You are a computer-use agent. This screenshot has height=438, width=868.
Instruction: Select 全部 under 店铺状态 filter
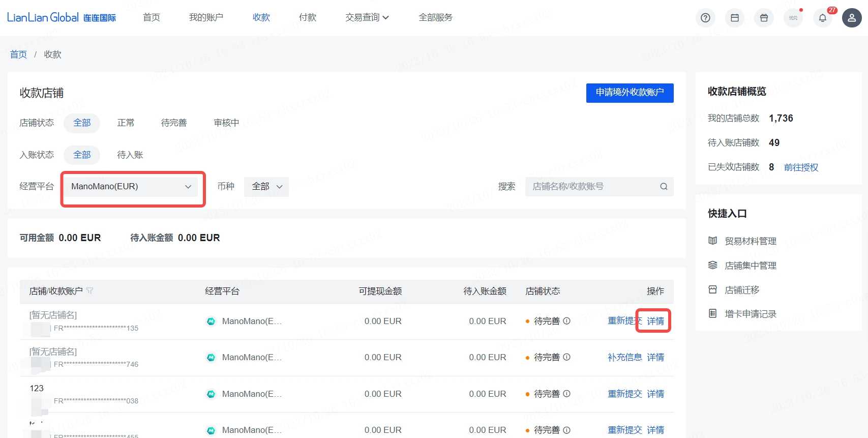click(x=82, y=123)
